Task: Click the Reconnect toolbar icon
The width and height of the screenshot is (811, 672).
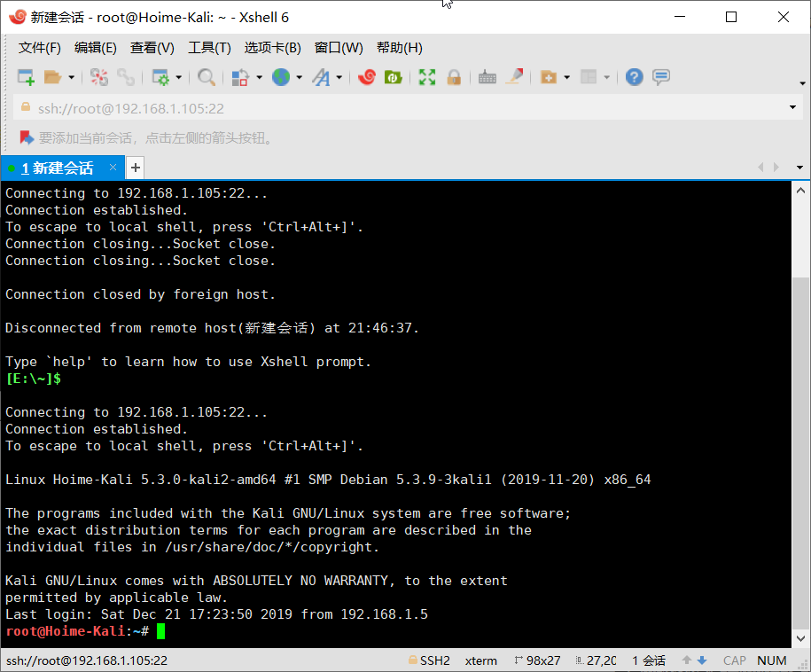Action: coord(126,78)
